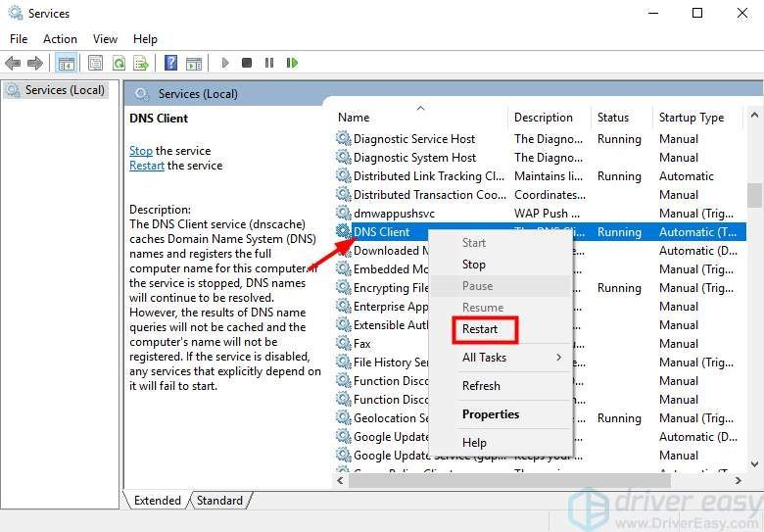
Task: Click the Restart the service link
Action: click(x=147, y=166)
